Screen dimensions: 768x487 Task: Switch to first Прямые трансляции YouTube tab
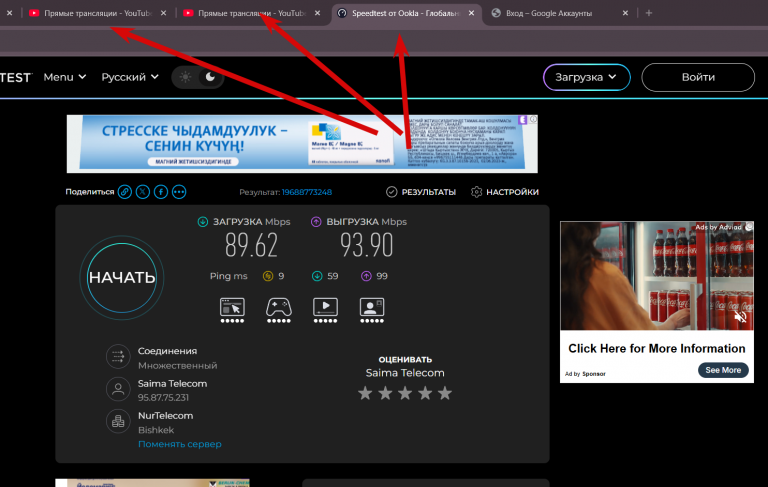[x=98, y=13]
